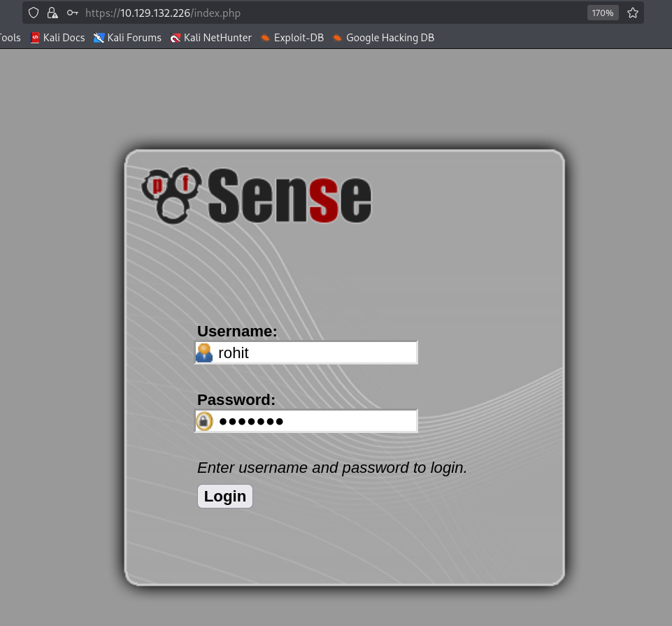Viewport: 672px width, 626px height.
Task: Visit the Google Hacking DB bookmark
Action: click(x=383, y=38)
